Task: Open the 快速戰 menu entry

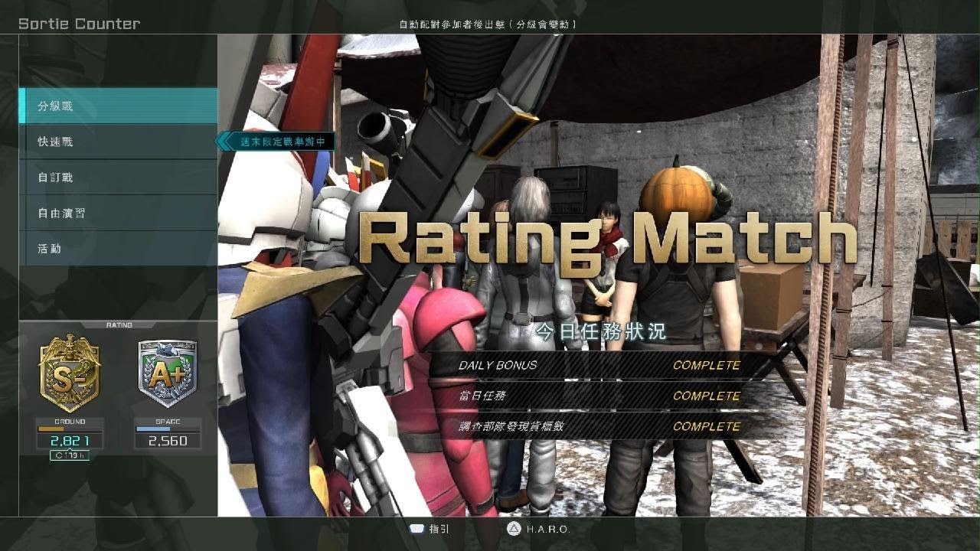Action: [118, 142]
